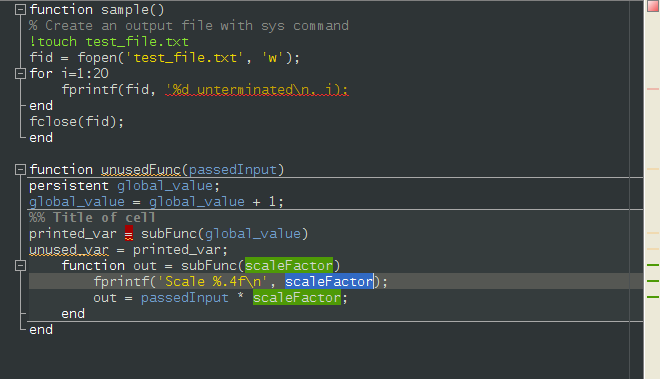Click the !touch test_file.txt shell command line
The image size is (660, 379).
tap(109, 42)
